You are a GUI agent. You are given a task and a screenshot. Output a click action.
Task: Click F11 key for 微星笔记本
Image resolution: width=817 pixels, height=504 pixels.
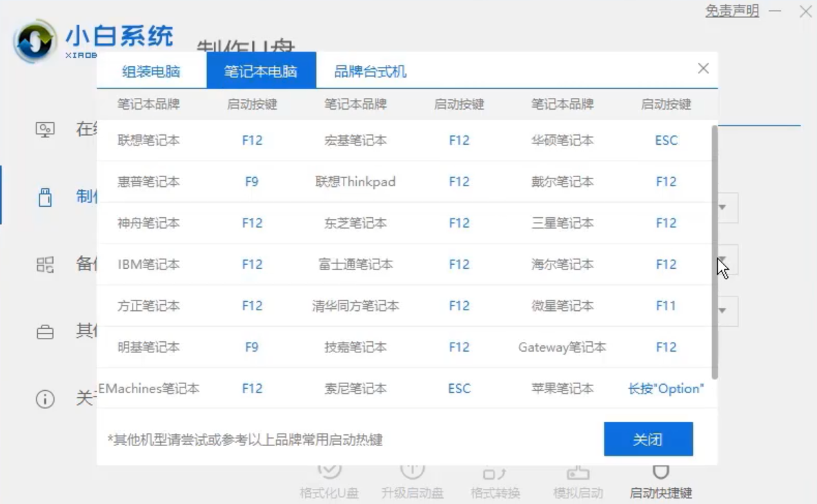(666, 305)
